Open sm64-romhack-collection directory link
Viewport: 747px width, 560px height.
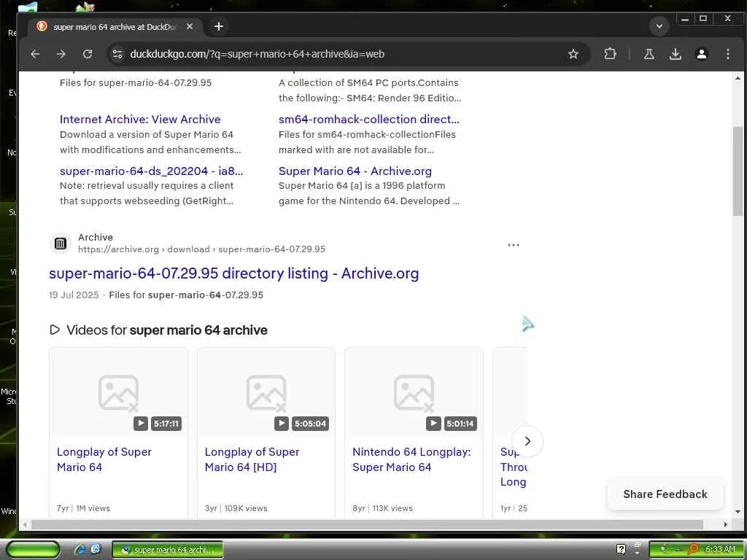368,120
